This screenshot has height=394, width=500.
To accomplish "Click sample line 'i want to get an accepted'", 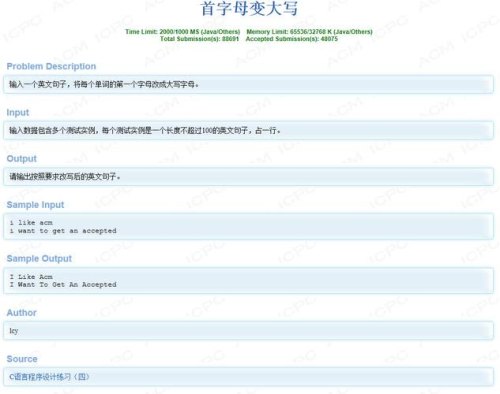I will click(63, 231).
